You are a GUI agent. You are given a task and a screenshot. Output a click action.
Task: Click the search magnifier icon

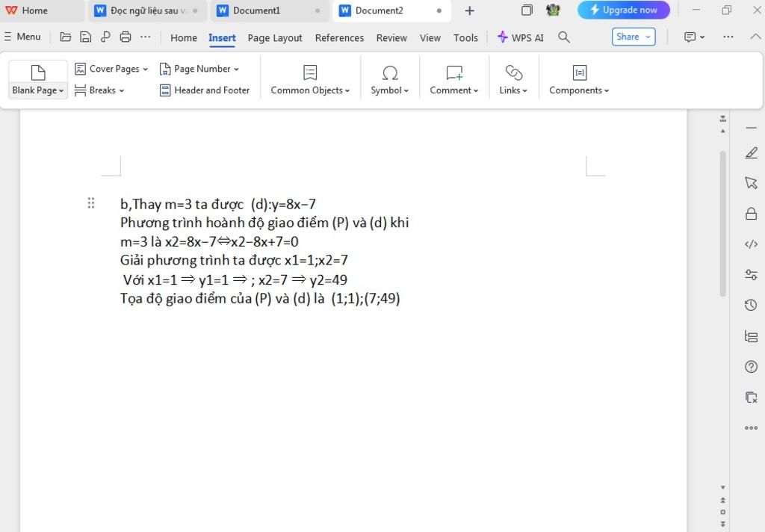[564, 37]
